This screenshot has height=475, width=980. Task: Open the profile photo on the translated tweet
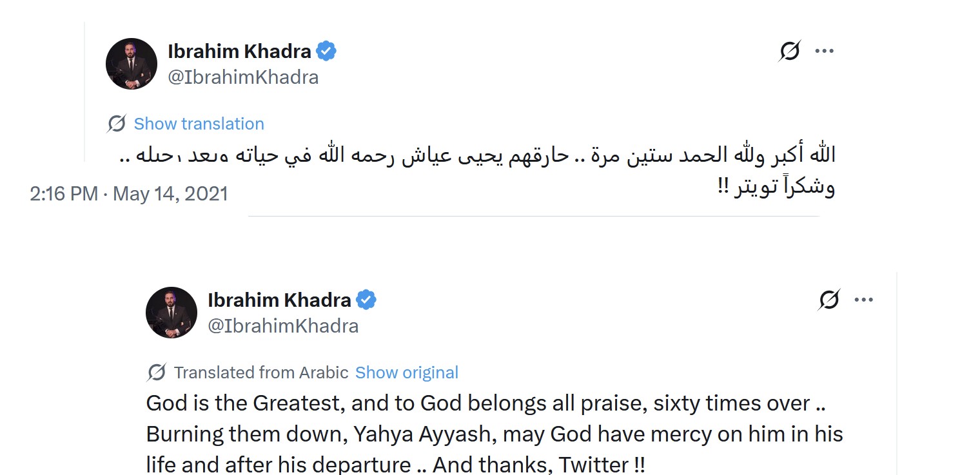[171, 313]
